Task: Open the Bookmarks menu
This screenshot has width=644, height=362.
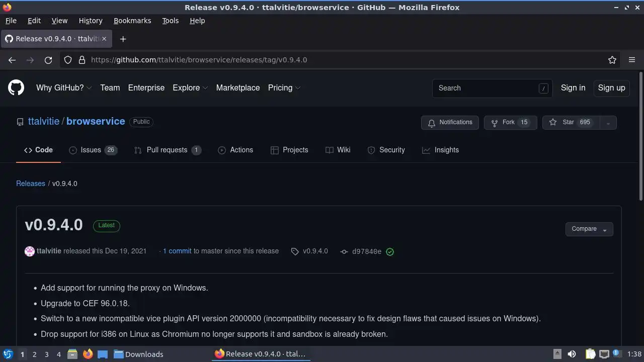Action: 132,21
